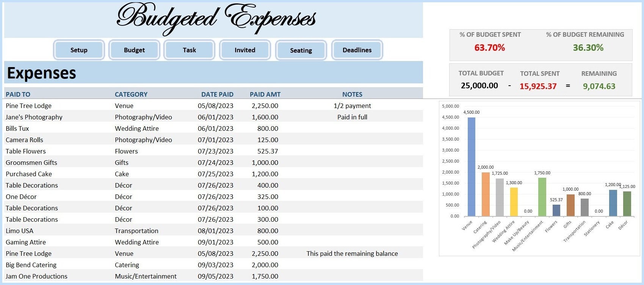
Task: Open the Seating page
Action: pos(301,50)
